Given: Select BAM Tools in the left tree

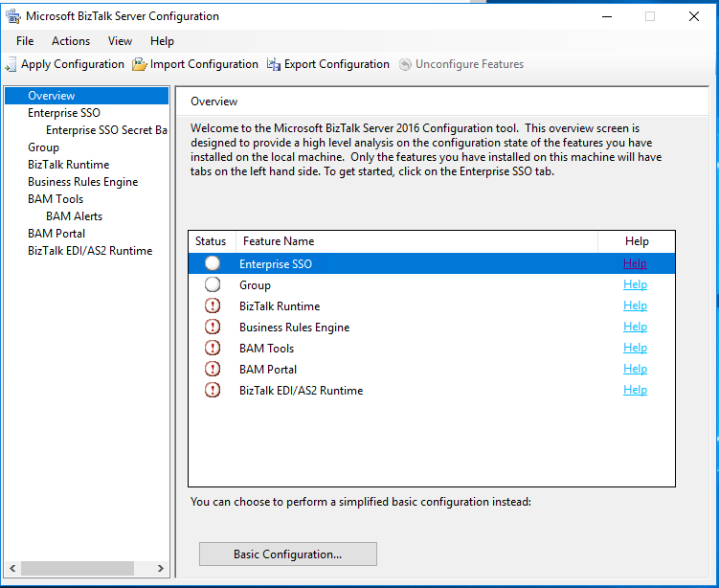Looking at the screenshot, I should (56, 199).
